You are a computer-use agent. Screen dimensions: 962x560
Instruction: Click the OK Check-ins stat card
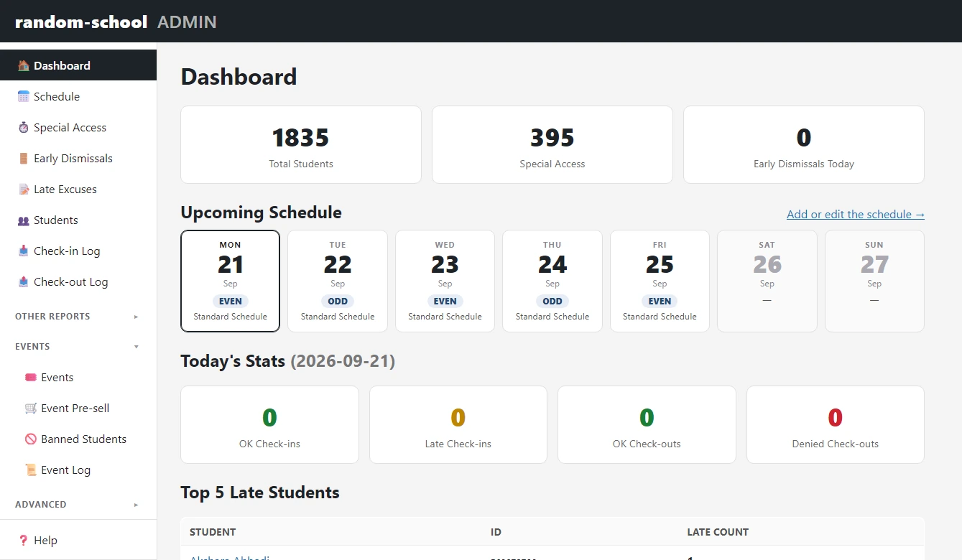[x=269, y=425]
